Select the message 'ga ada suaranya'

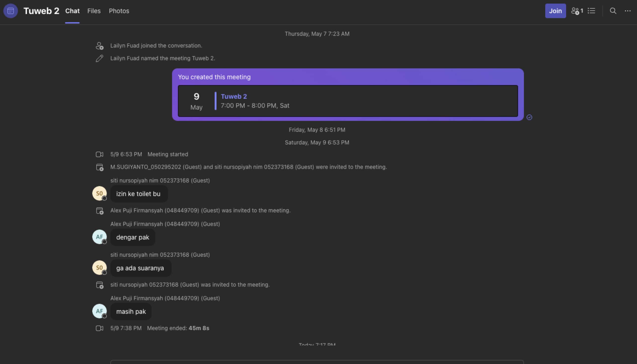(141, 268)
